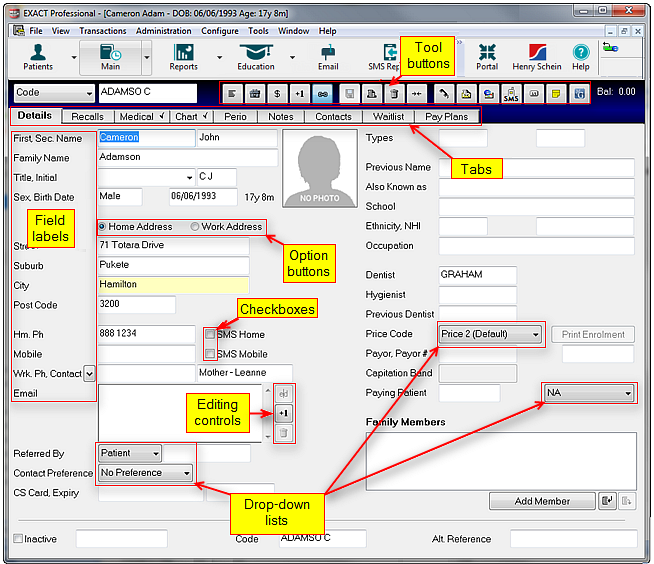The width and height of the screenshot is (654, 564).
Task: Click the Hm. Ph field 888 1234
Action: (x=146, y=334)
